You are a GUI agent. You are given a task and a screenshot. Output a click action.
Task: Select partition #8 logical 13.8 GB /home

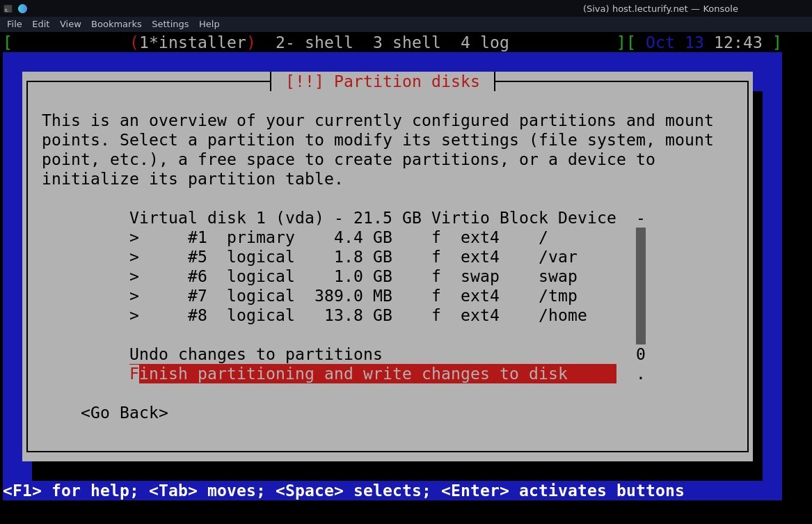pos(373,315)
